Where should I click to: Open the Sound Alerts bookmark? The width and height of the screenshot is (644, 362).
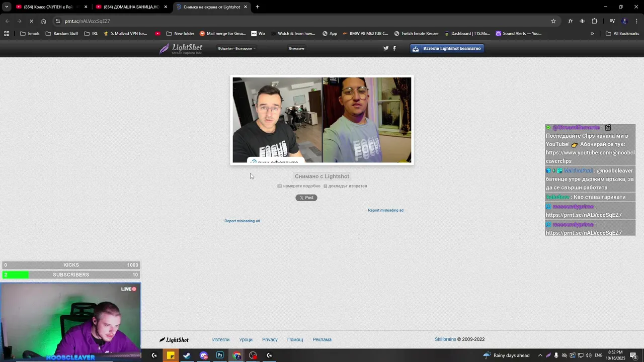(519, 34)
